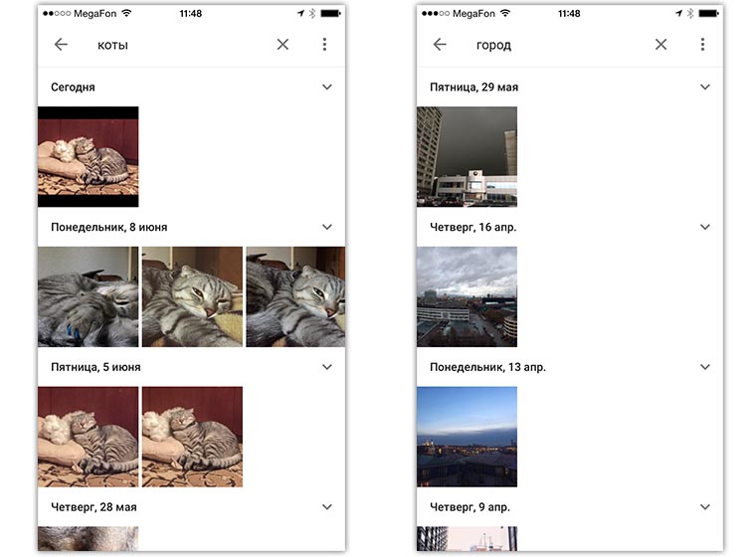Viewport: 756px width, 557px height.
Task: Collapse the "Четверг, 28 мая" section
Action: coord(326,507)
